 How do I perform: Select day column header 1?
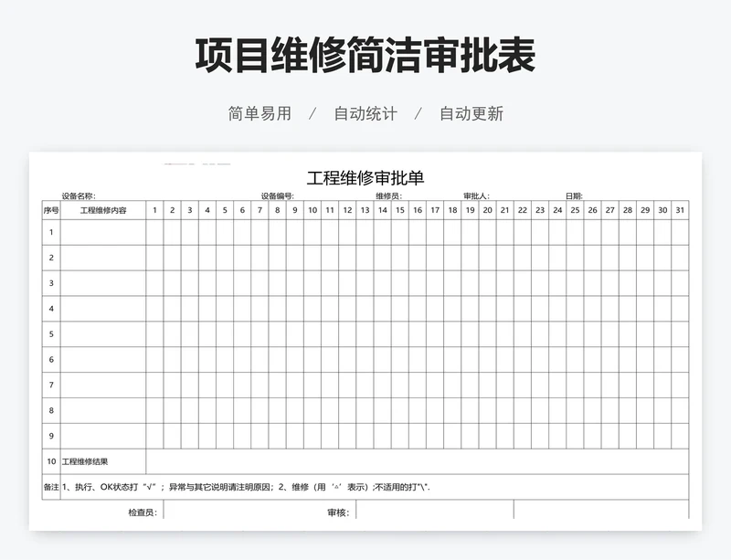click(154, 210)
